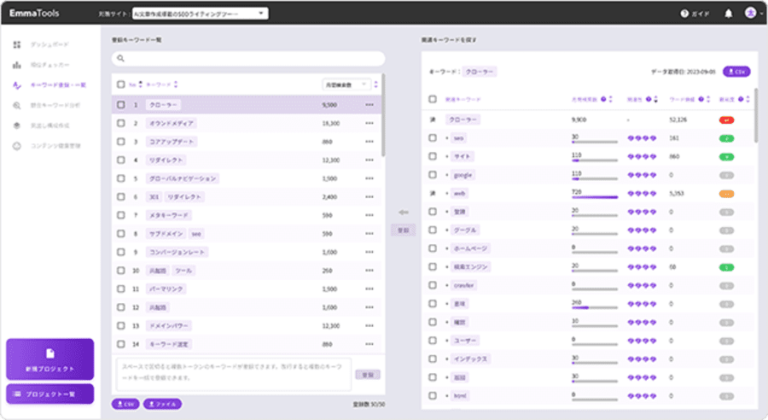Click the left arrow transfer icon between panels
Image resolution: width=768 pixels, height=420 pixels.
pyautogui.click(x=403, y=212)
